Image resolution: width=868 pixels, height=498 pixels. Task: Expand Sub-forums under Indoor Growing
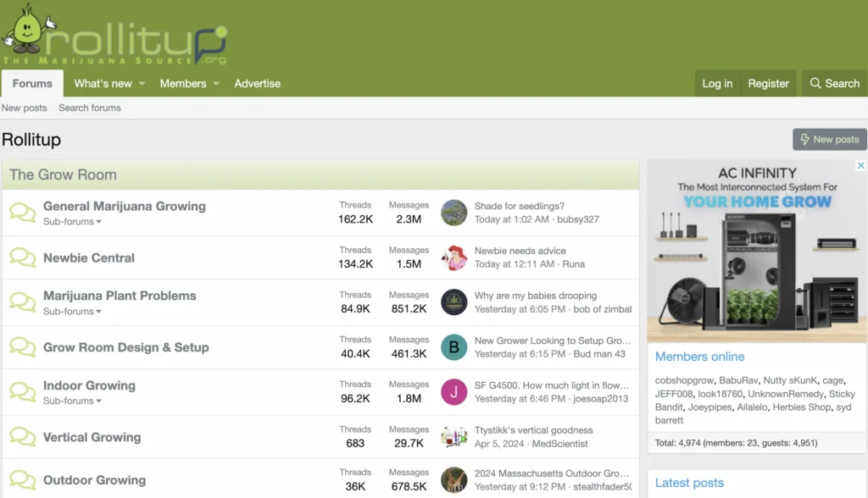(73, 401)
